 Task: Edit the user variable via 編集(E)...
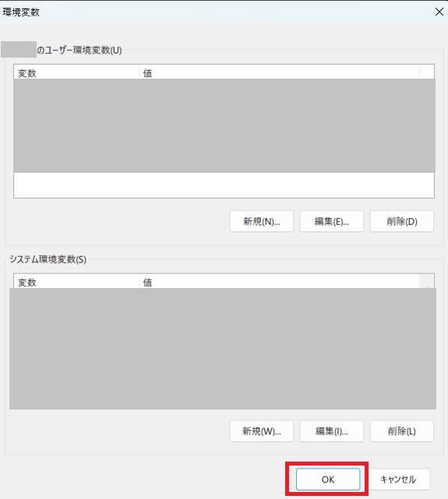click(331, 221)
